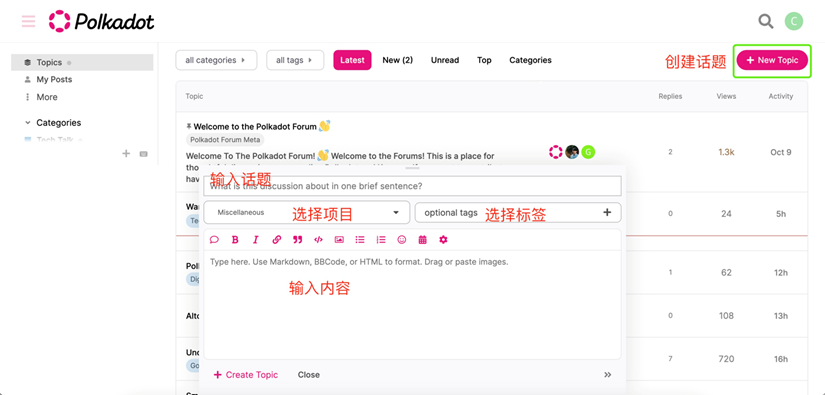Click the Oct 9 activity date
825x395 pixels.
781,152
